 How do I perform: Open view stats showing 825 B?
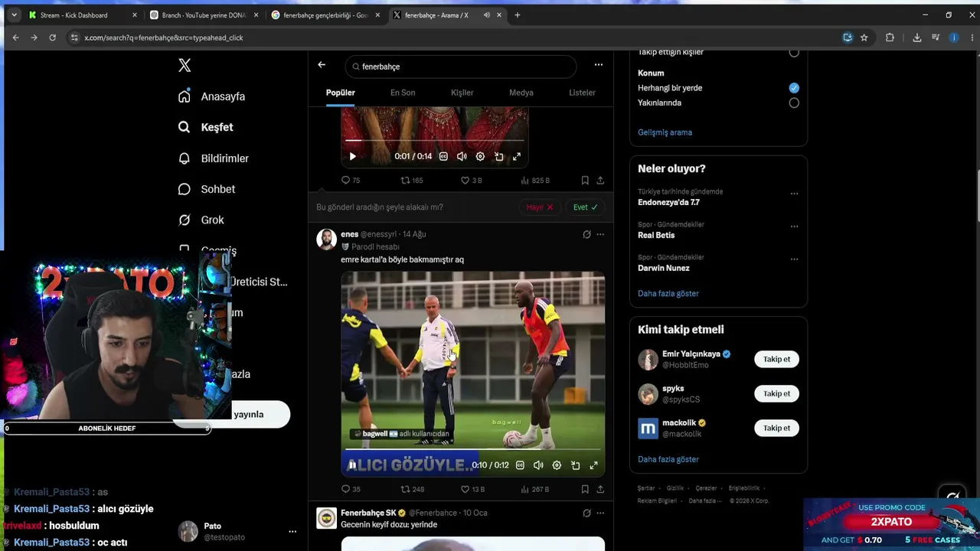pos(535,181)
